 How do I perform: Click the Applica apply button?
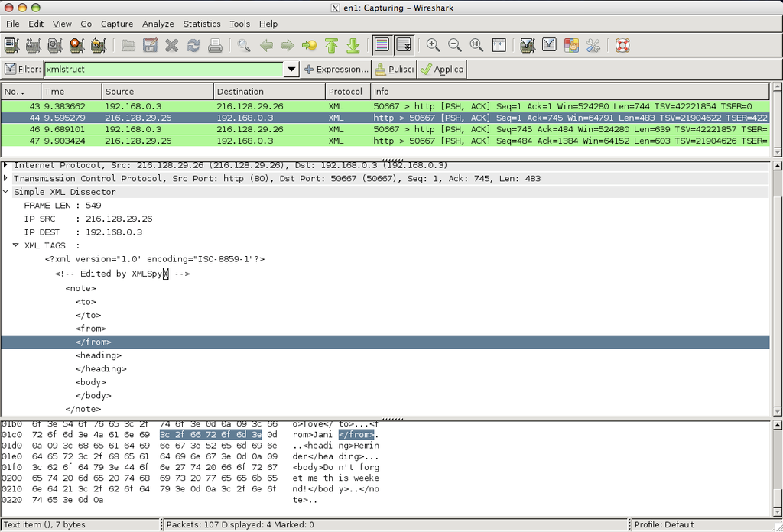click(x=442, y=70)
